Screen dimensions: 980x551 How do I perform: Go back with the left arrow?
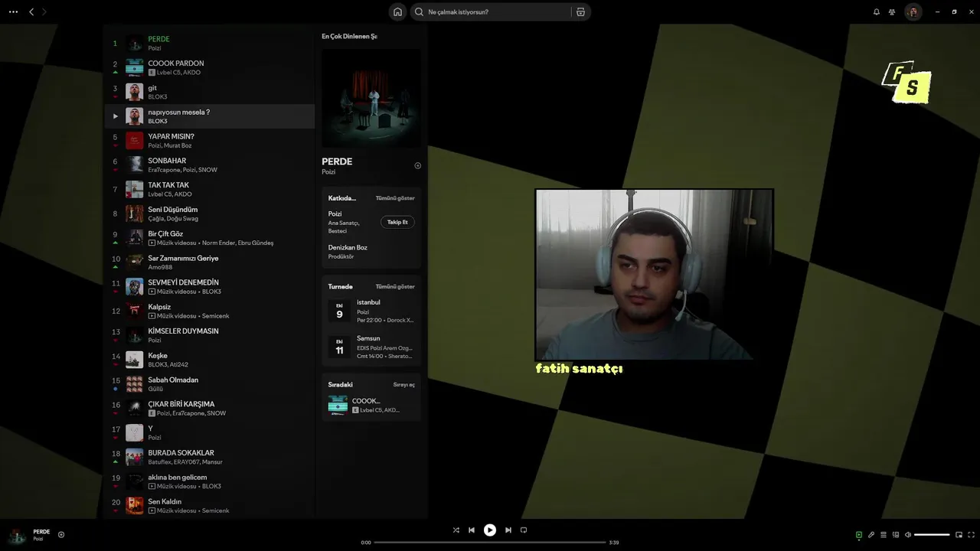[31, 11]
